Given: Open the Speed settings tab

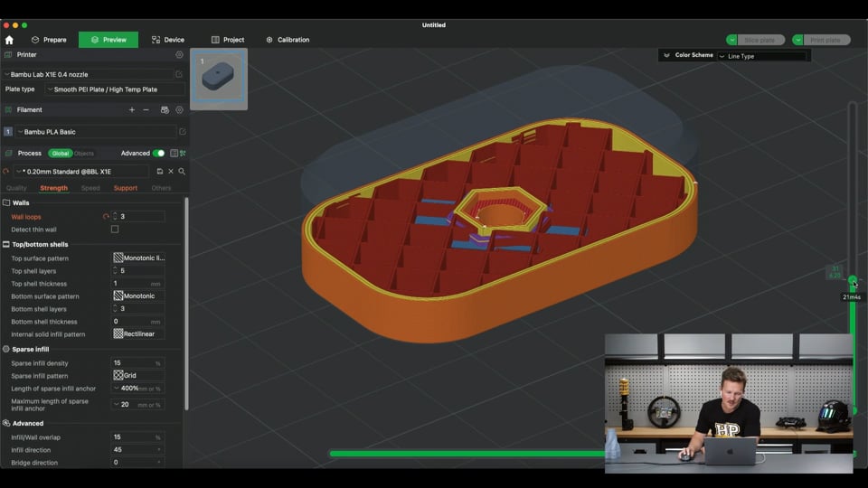Looking at the screenshot, I should click(90, 188).
